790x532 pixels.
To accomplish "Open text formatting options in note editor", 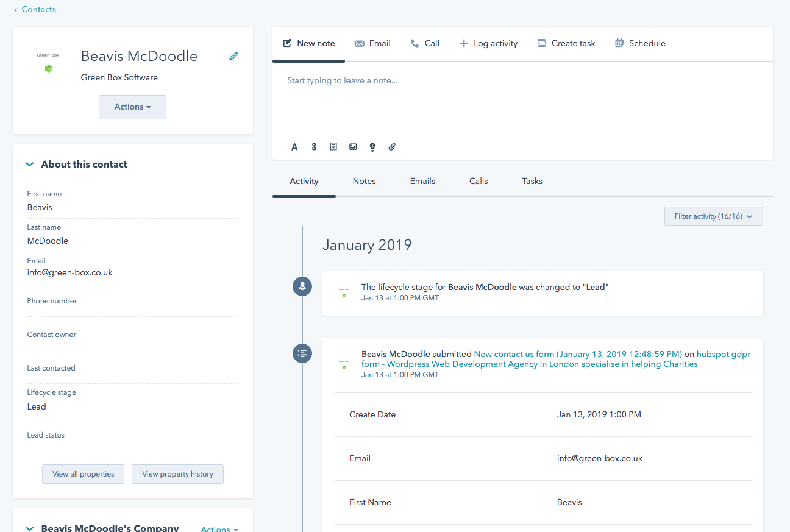I will pyautogui.click(x=294, y=147).
